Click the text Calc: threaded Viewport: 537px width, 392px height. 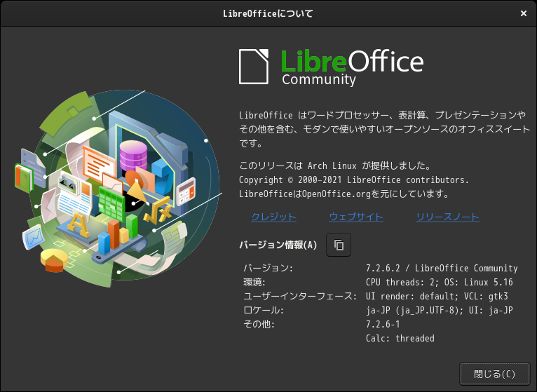(x=400, y=338)
